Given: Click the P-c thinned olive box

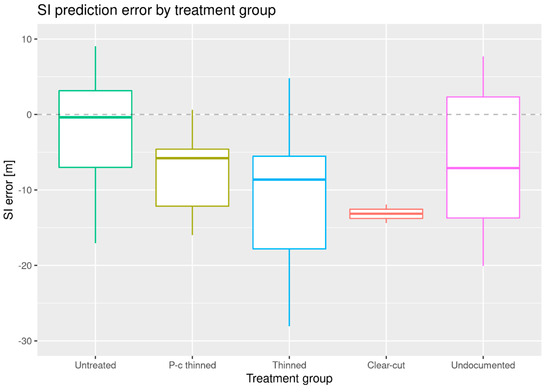Looking at the screenshot, I should click(x=192, y=178).
